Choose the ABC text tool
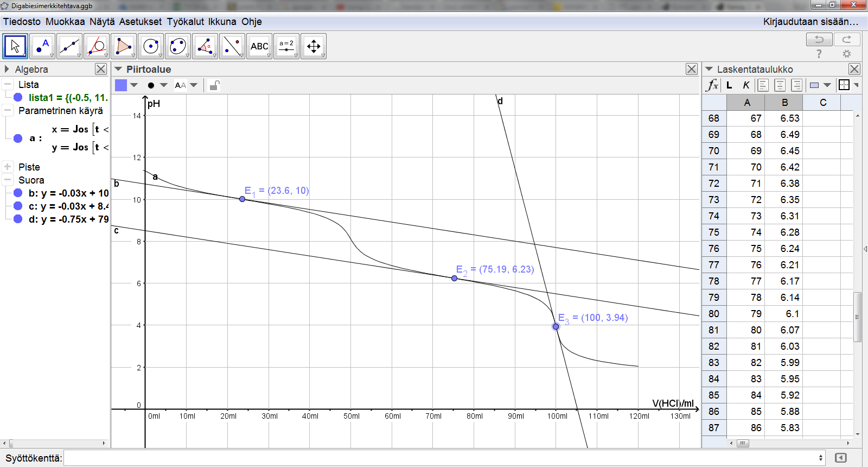The height and width of the screenshot is (467, 868). click(259, 46)
